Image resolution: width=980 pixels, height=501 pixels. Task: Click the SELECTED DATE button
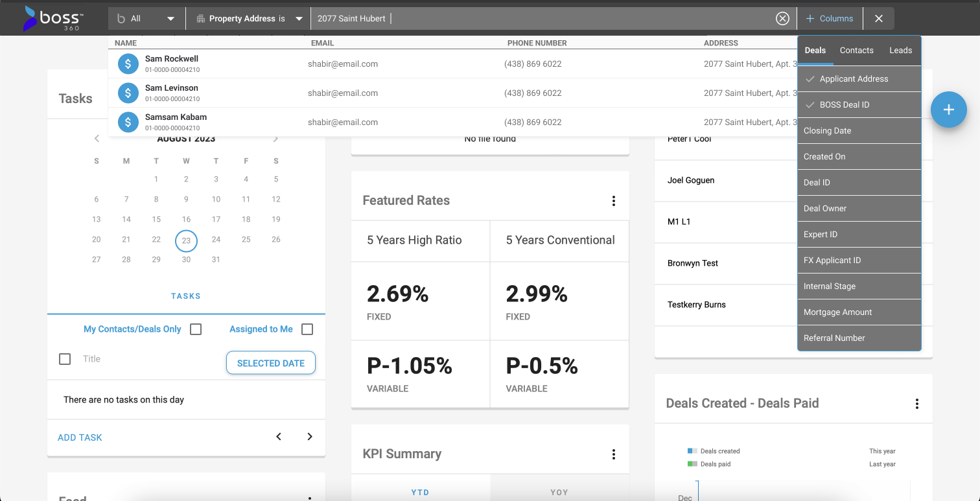pos(271,363)
